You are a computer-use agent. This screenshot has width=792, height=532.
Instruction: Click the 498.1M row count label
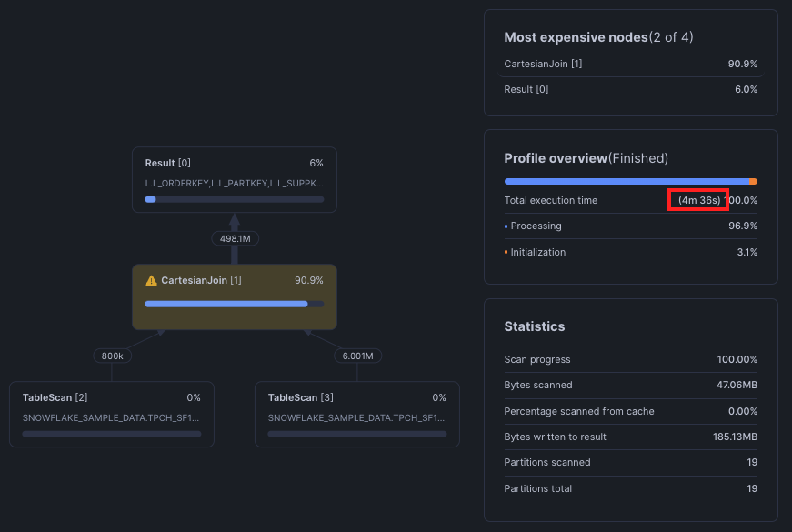click(235, 238)
